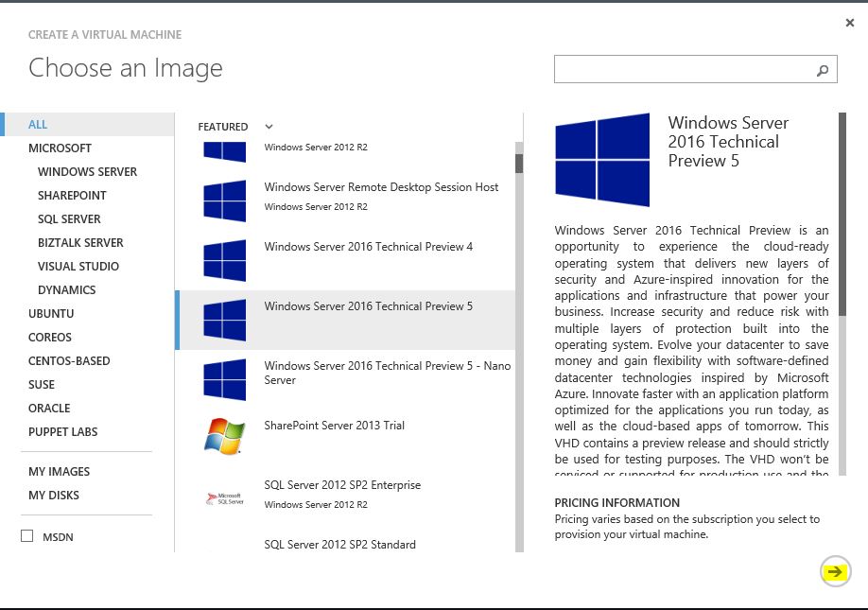Filter by VISUAL STUDIO images

tap(78, 267)
